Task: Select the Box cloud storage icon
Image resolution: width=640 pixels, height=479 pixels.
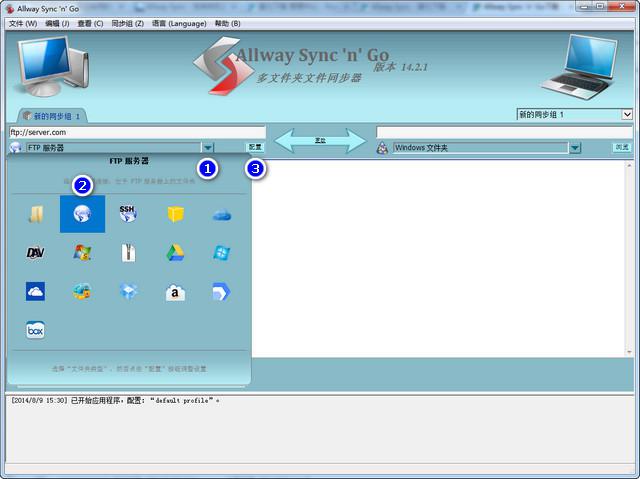Action: (x=35, y=330)
